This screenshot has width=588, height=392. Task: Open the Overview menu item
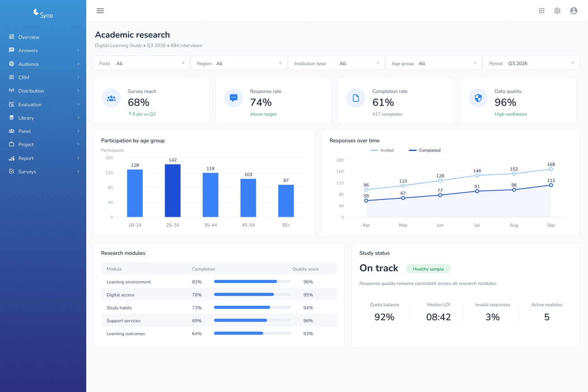(43, 37)
